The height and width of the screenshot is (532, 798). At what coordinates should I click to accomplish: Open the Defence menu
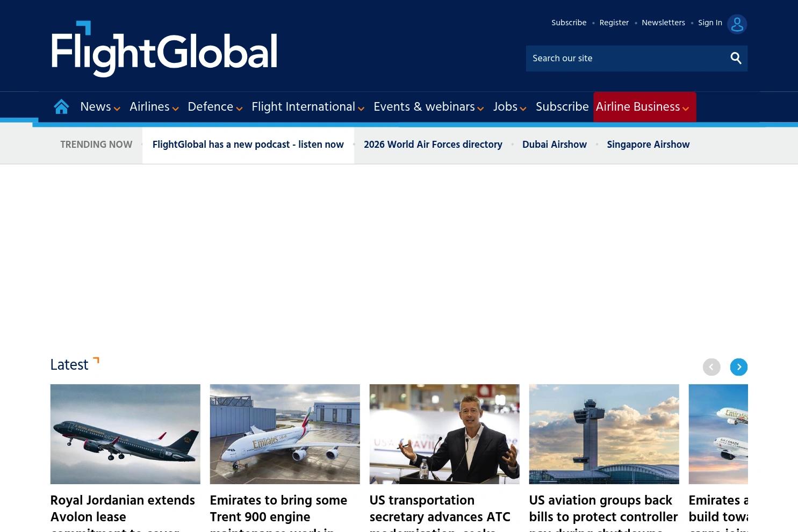[x=210, y=107]
